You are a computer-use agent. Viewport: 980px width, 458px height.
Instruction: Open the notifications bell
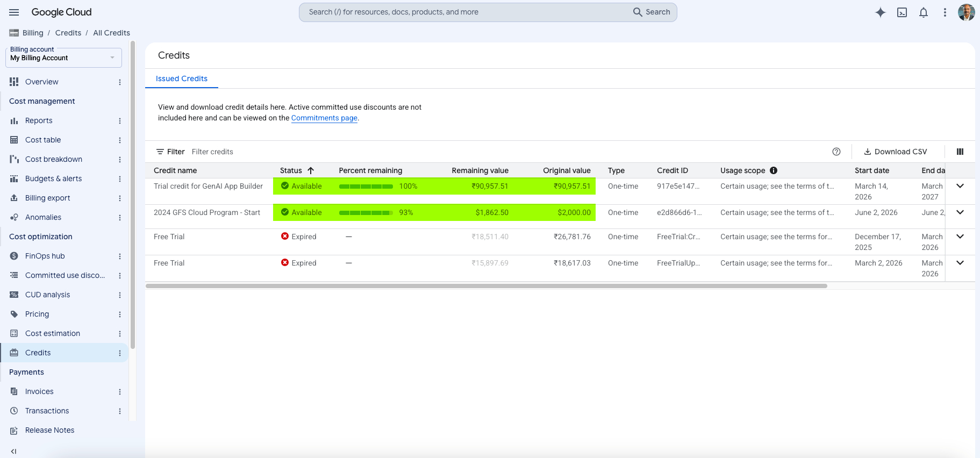tap(924, 12)
